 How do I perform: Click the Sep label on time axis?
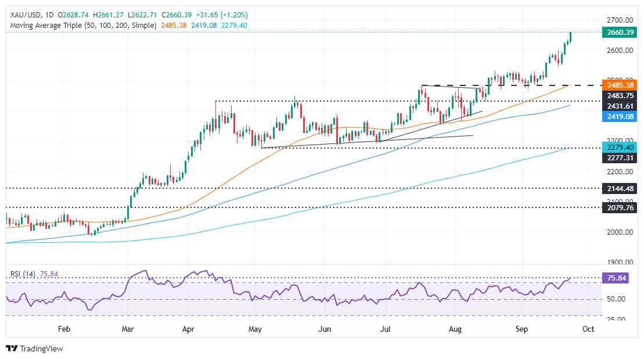pos(521,329)
